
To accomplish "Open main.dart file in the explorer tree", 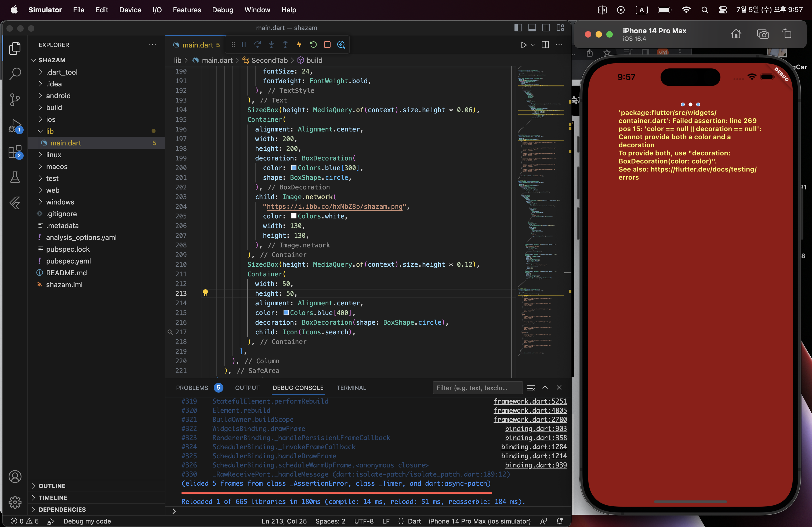I will (x=97, y=143).
